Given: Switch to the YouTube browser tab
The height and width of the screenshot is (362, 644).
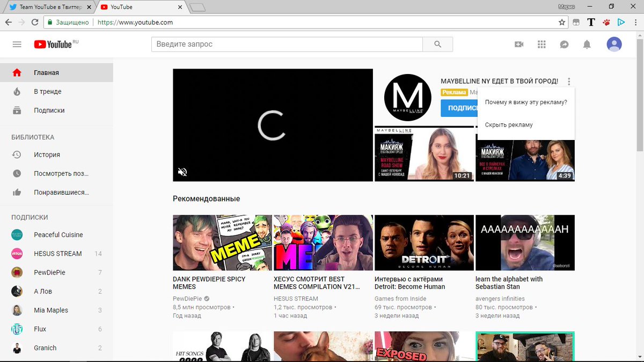Looking at the screenshot, I should pos(141,7).
